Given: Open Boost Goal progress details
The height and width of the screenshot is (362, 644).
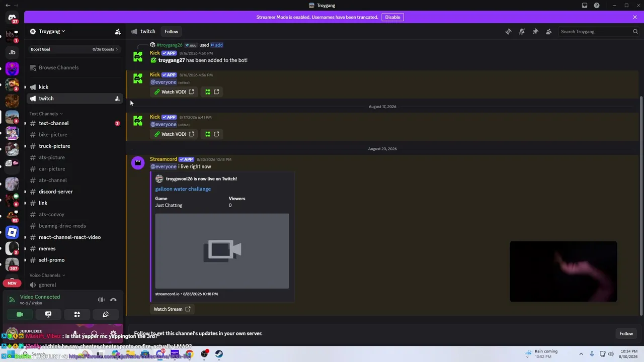Looking at the screenshot, I should pos(74,49).
